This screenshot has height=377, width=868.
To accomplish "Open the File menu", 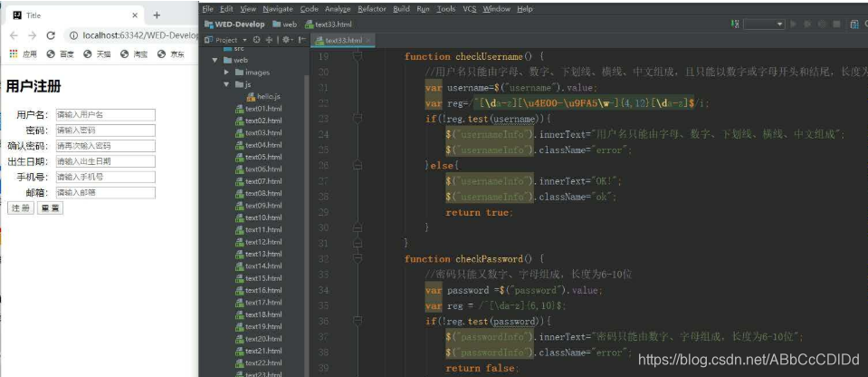I will click(207, 9).
